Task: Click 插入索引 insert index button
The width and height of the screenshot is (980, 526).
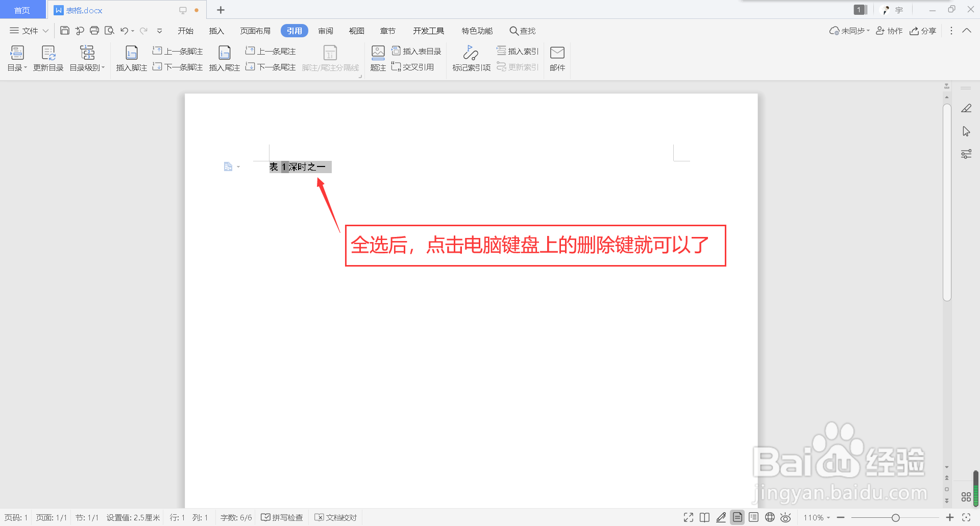Action: coord(518,51)
